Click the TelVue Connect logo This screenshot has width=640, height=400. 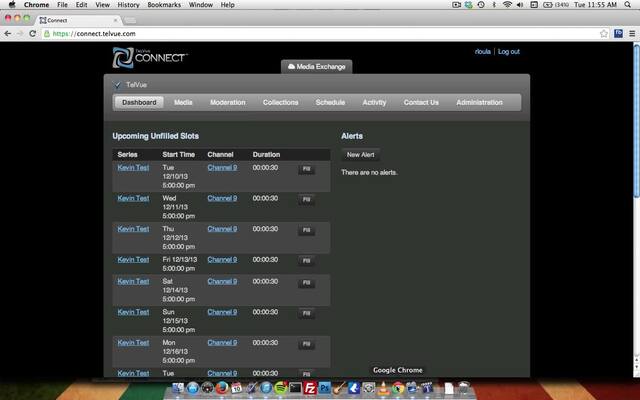pyautogui.click(x=150, y=56)
